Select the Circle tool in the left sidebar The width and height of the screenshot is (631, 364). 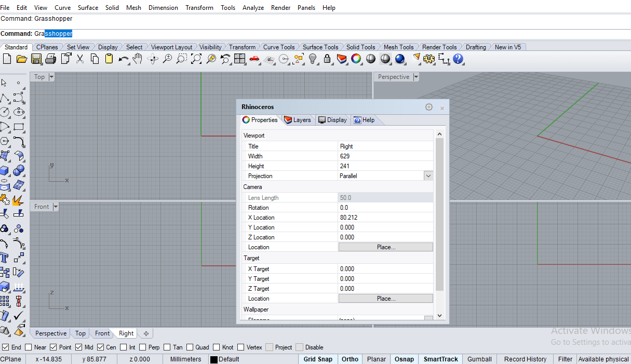point(5,112)
